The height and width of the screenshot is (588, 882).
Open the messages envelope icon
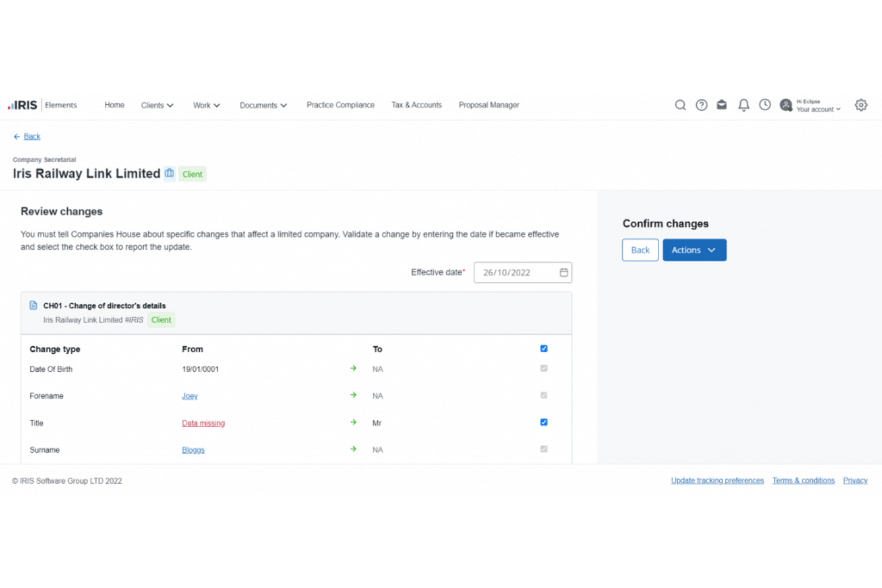722,105
